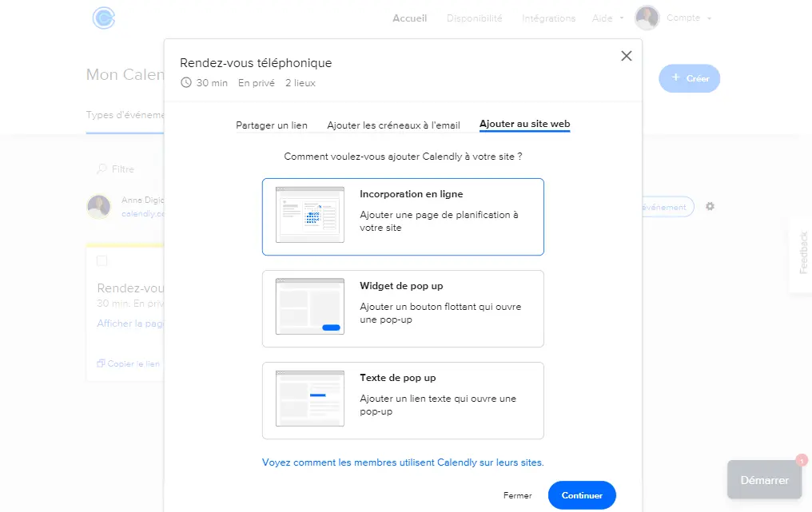Open the gear settings icon
This screenshot has height=512, width=812.
pos(710,207)
